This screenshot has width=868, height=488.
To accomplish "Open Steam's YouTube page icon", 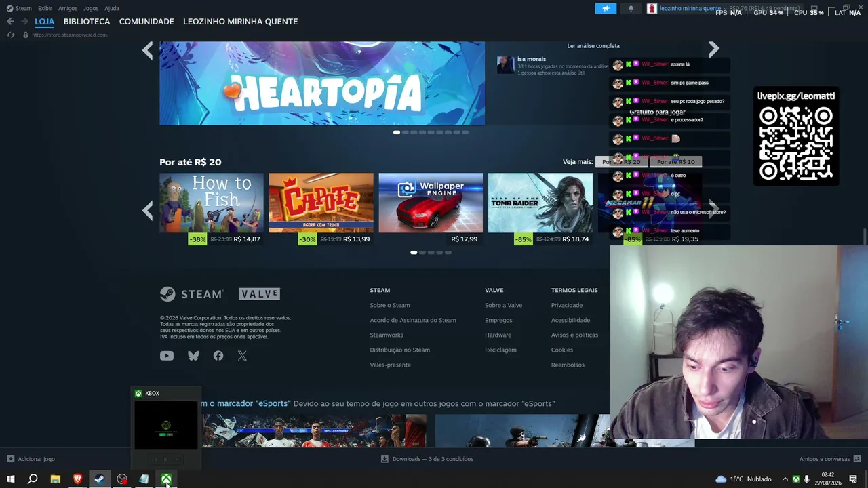I will click(167, 356).
